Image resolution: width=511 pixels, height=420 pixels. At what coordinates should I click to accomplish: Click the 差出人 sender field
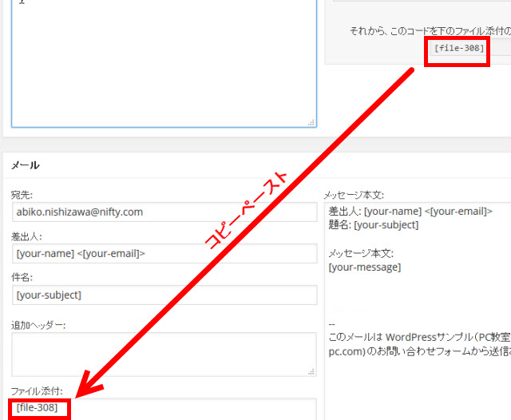pos(164,253)
